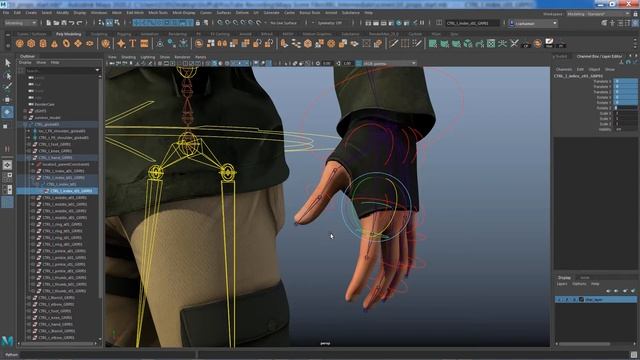Switch to the Animation shelf tab

point(149,34)
